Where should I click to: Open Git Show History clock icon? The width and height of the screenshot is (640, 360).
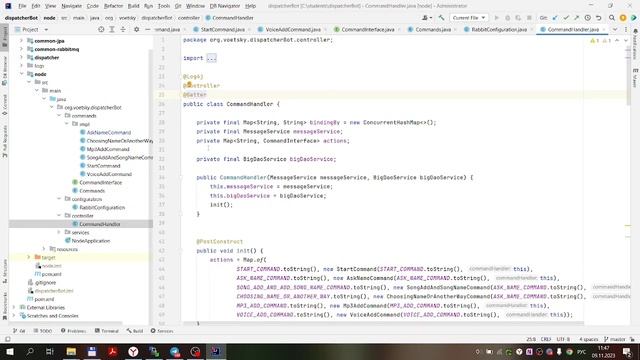tap(588, 18)
